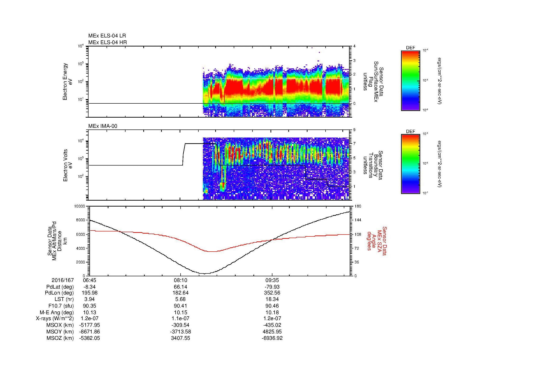Click the 'PdLat (deg)' row label
The height and width of the screenshot is (392, 555).
click(x=60, y=287)
